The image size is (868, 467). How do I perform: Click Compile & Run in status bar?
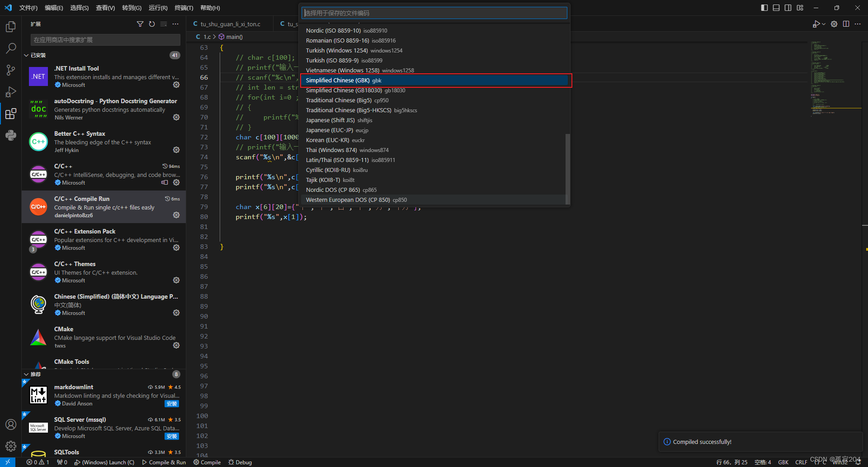point(164,462)
